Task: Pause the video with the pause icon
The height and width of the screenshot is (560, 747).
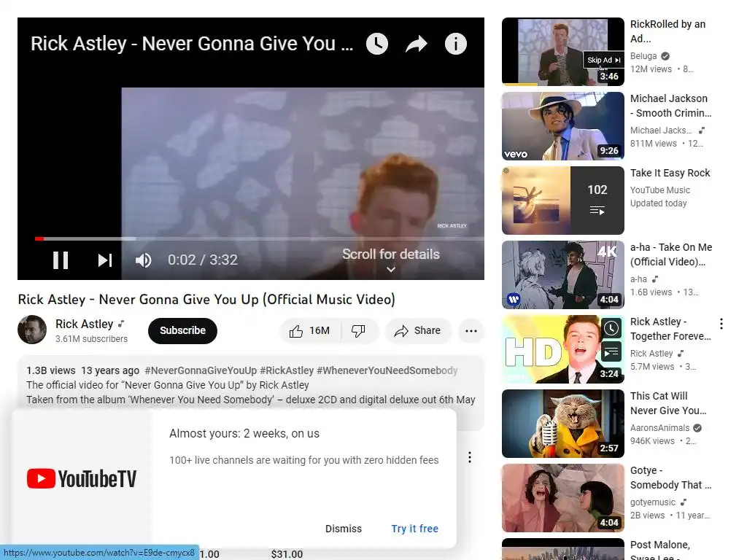Action: 61,260
